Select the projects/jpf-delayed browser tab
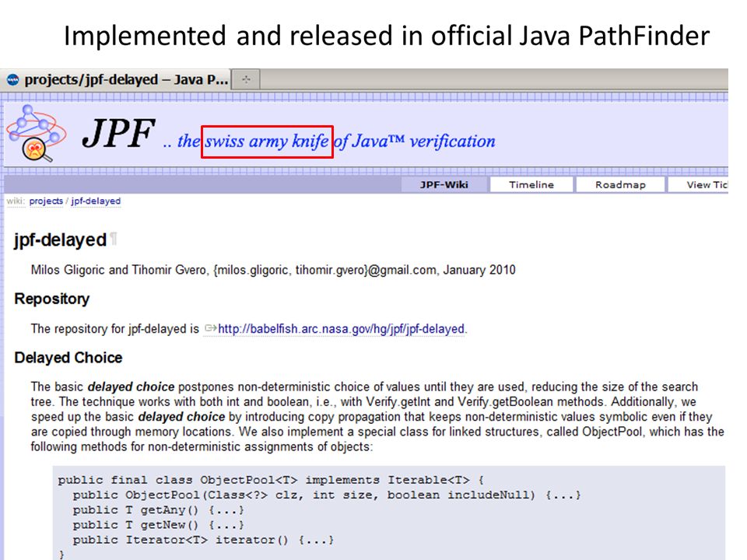Image resolution: width=747 pixels, height=560 pixels. pos(116,79)
